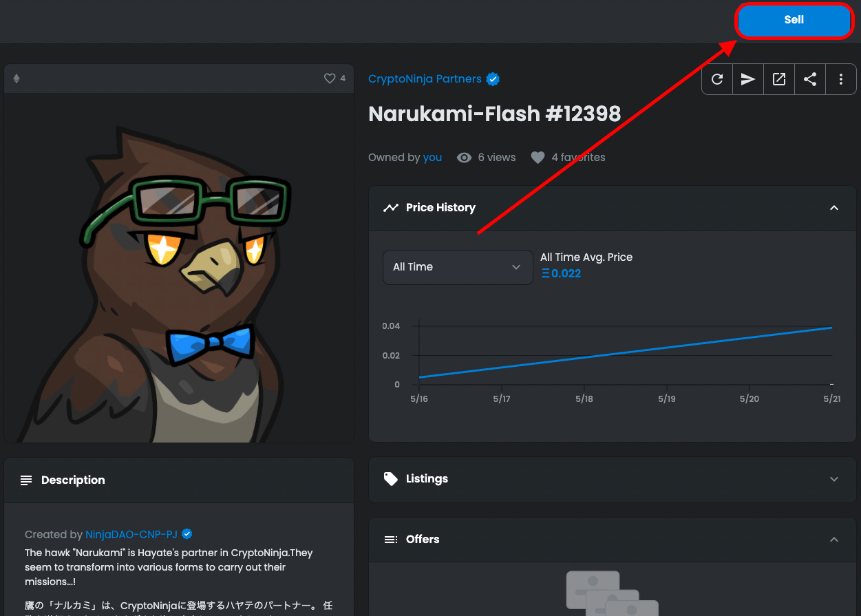The image size is (861, 616).
Task: Click the verified badge next to NinjaDAO-CNP-PJ
Action: tap(187, 534)
